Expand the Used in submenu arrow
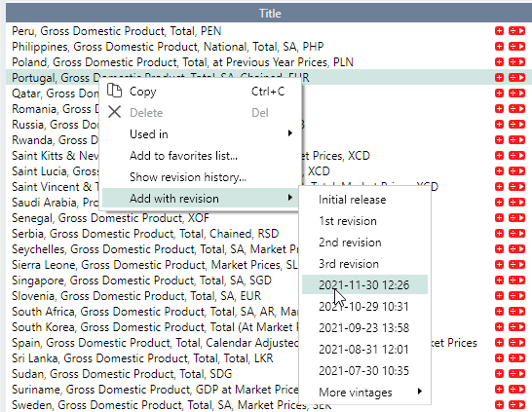This screenshot has height=412, width=532. click(x=289, y=133)
